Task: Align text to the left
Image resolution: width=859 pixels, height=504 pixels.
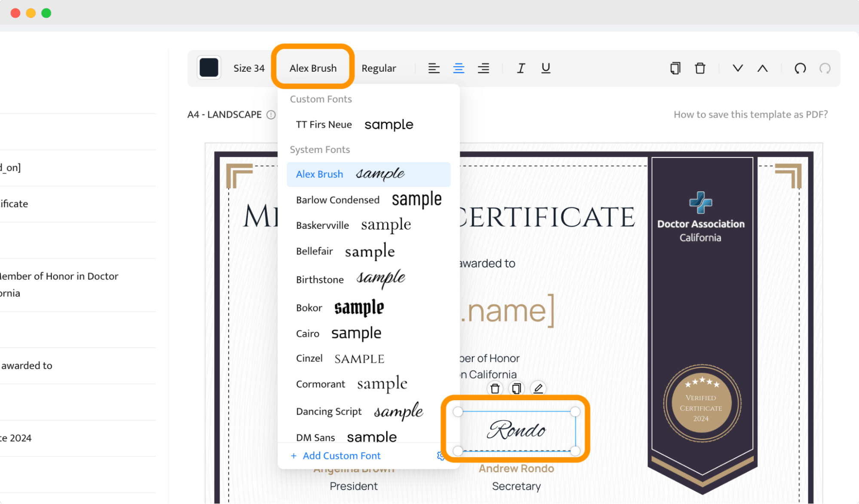Action: 434,68
